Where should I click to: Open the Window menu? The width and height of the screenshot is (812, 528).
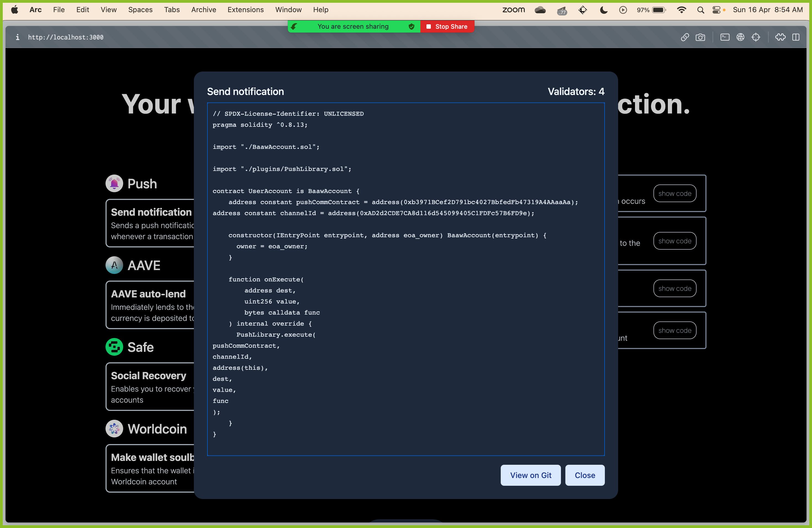coord(288,10)
